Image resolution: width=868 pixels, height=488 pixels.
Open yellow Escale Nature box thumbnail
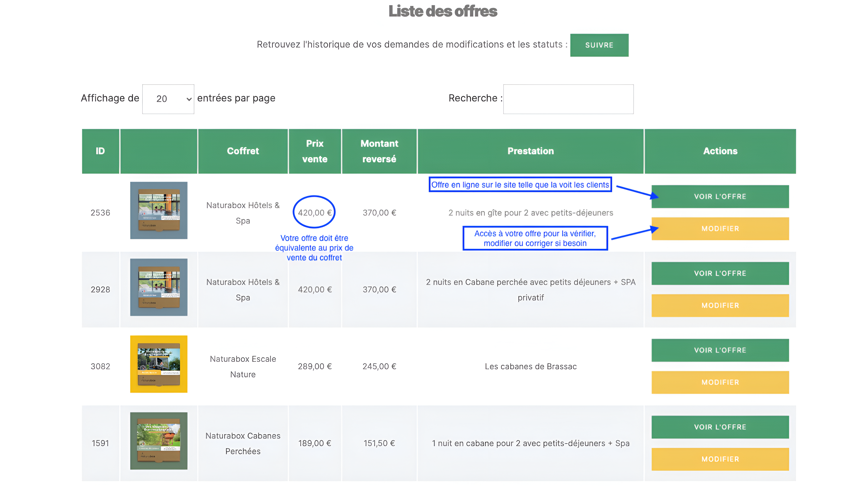pyautogui.click(x=159, y=364)
